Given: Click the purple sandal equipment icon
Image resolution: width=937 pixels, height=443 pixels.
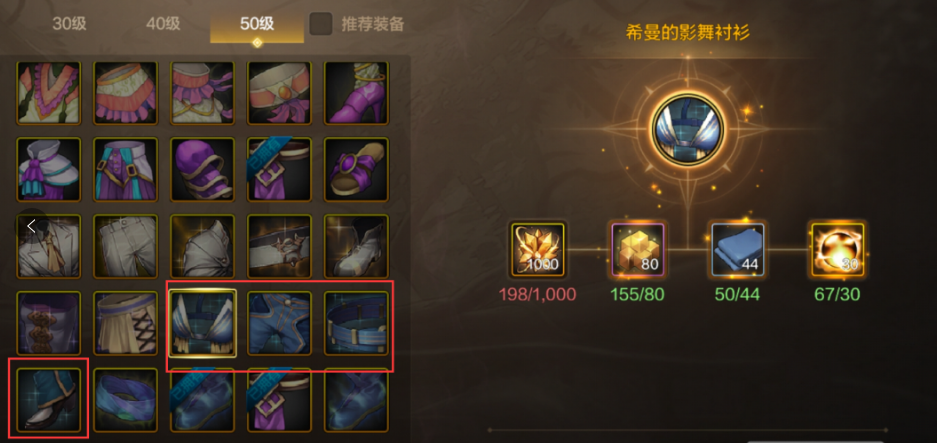Looking at the screenshot, I should (x=356, y=169).
